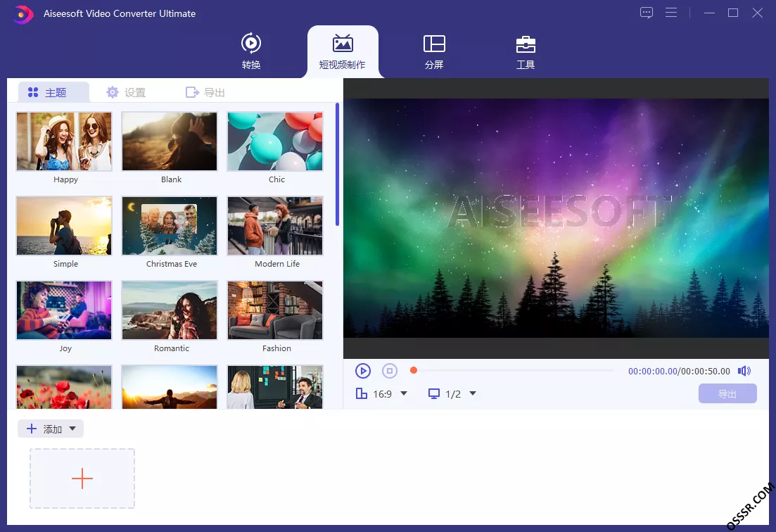Select the sunset silhouette theme thumbnail
This screenshot has height=532, width=776.
coord(170,387)
